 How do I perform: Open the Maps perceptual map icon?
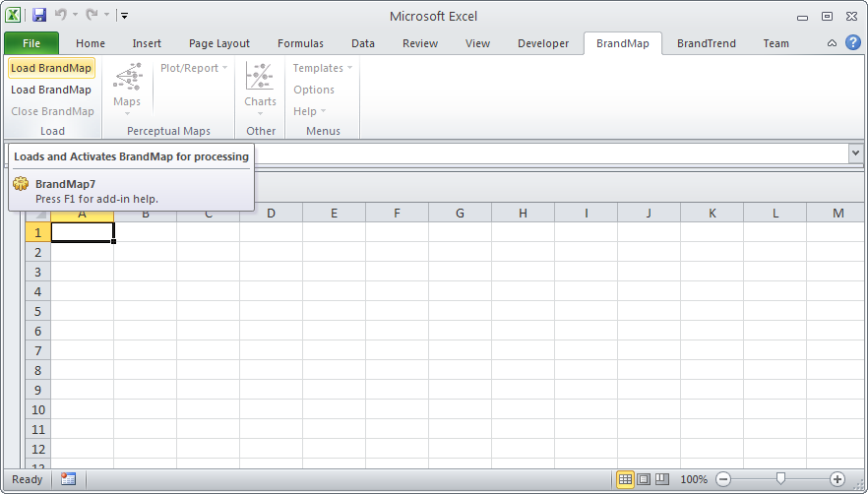click(127, 88)
